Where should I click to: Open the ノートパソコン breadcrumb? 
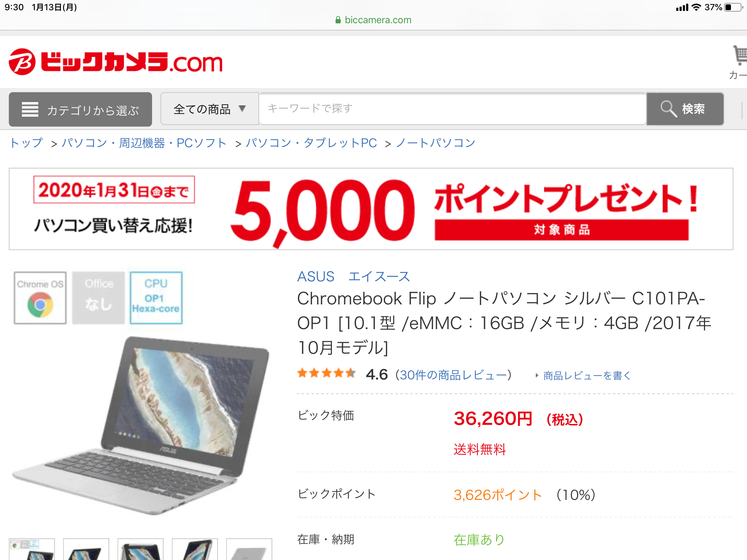pos(436,143)
